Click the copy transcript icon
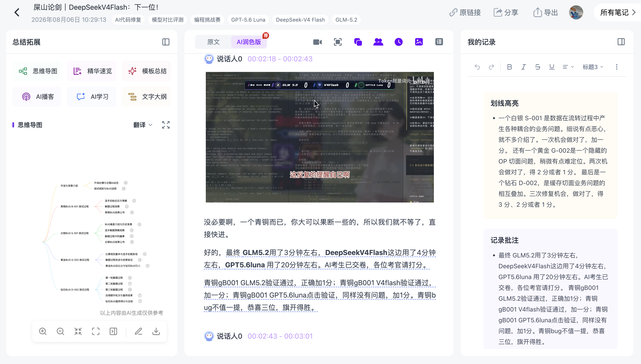641x364 pixels. click(358, 42)
